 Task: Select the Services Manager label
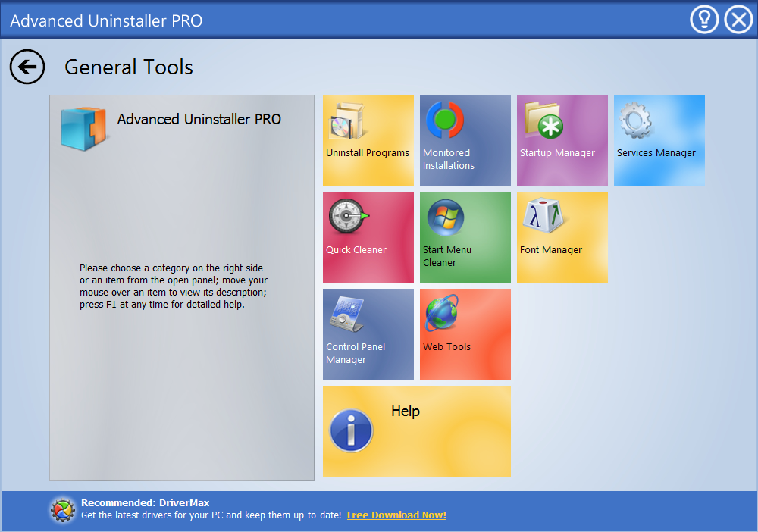(x=656, y=152)
